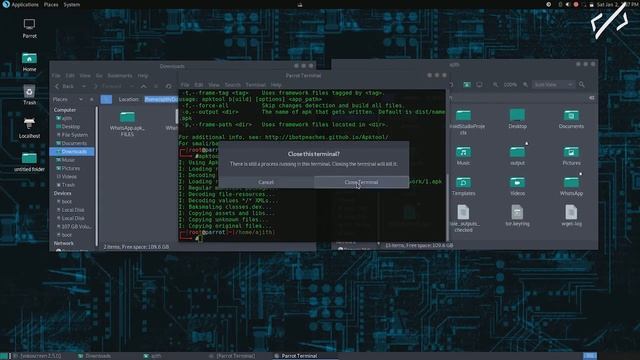
Task: Select WhatsApp.apk_FILES folder in Downloads window
Action: (127, 124)
